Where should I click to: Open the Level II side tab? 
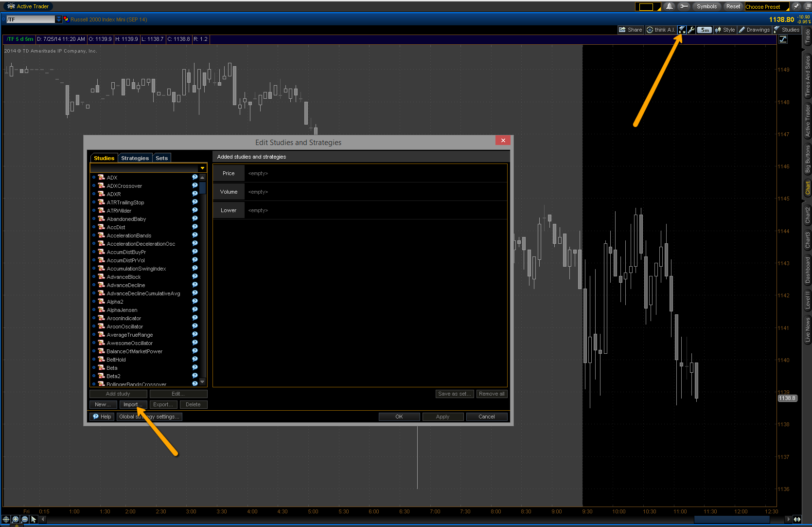pos(808,300)
